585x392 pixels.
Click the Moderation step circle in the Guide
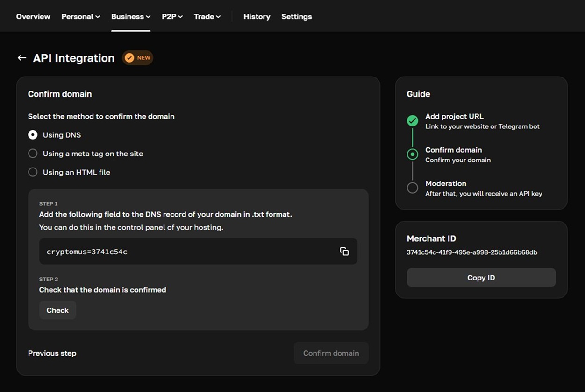pos(412,188)
